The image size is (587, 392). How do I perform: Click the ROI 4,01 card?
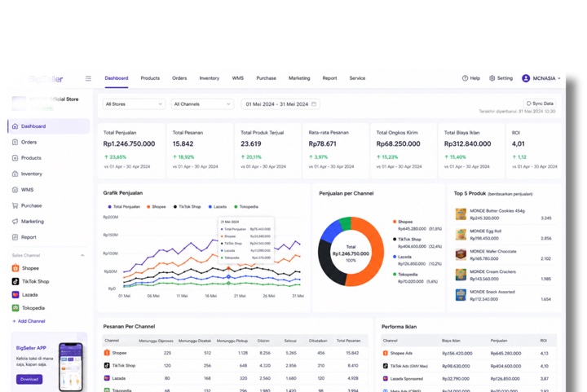click(534, 151)
